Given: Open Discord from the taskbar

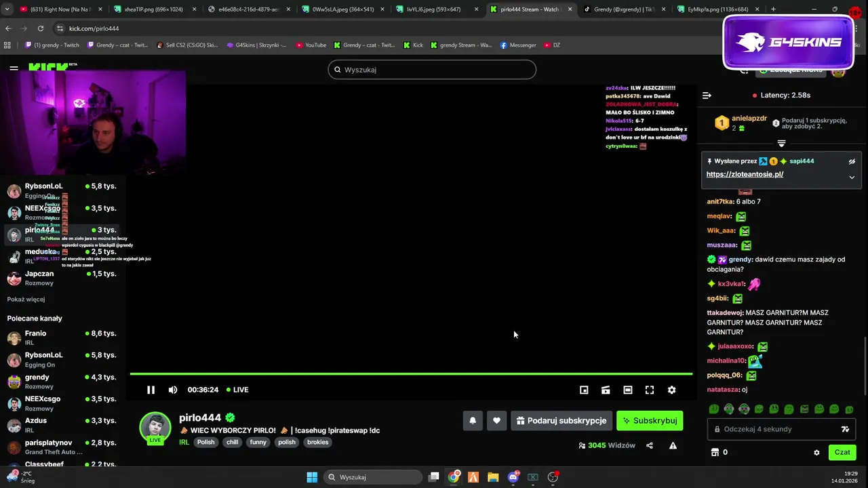Looking at the screenshot, I should [x=513, y=477].
